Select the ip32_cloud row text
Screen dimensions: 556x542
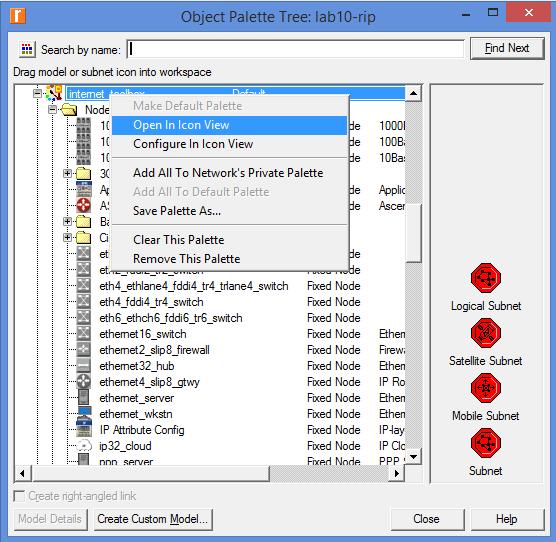(126, 446)
